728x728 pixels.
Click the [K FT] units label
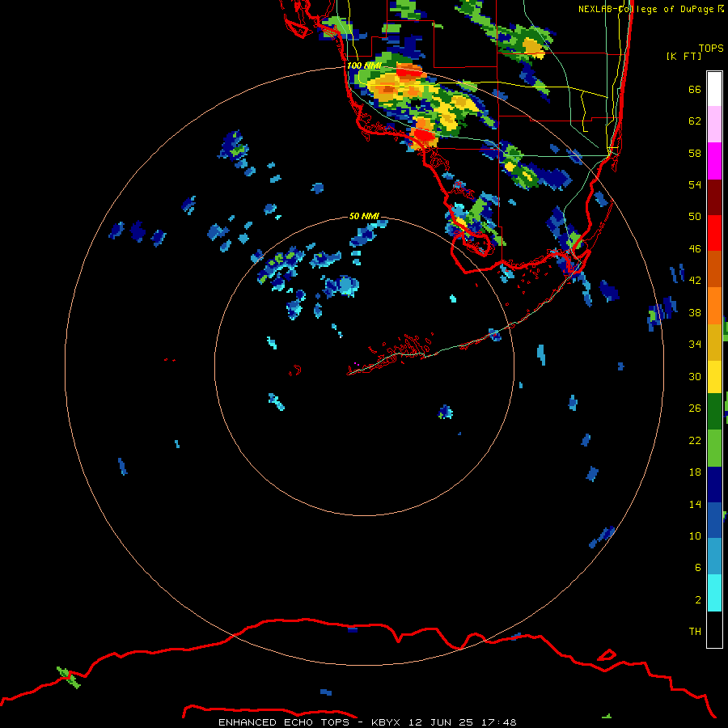(684, 56)
